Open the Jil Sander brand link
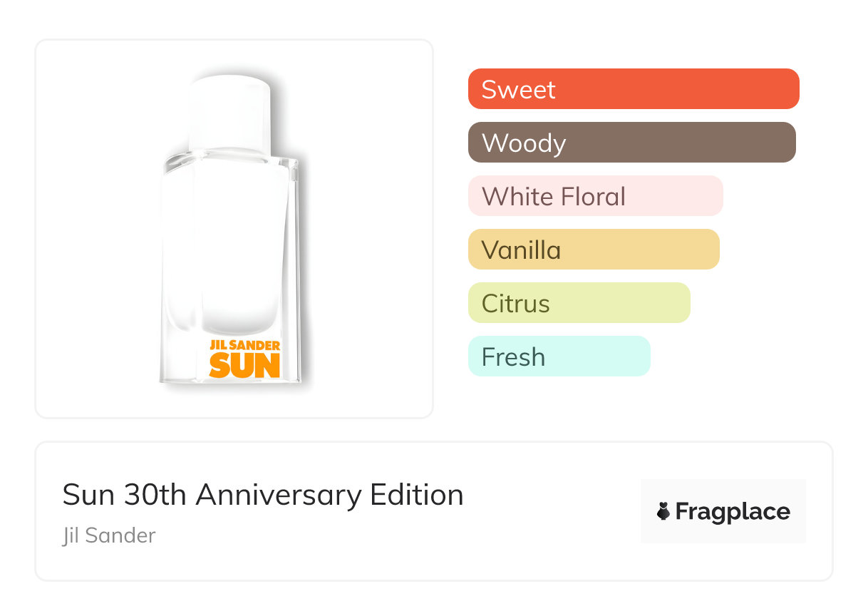The height and width of the screenshot is (616, 868). coord(108,535)
